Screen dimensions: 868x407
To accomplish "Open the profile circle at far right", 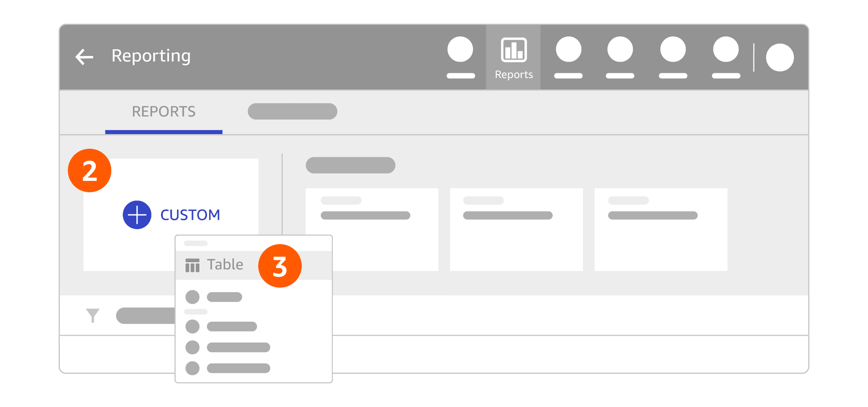I will (780, 57).
